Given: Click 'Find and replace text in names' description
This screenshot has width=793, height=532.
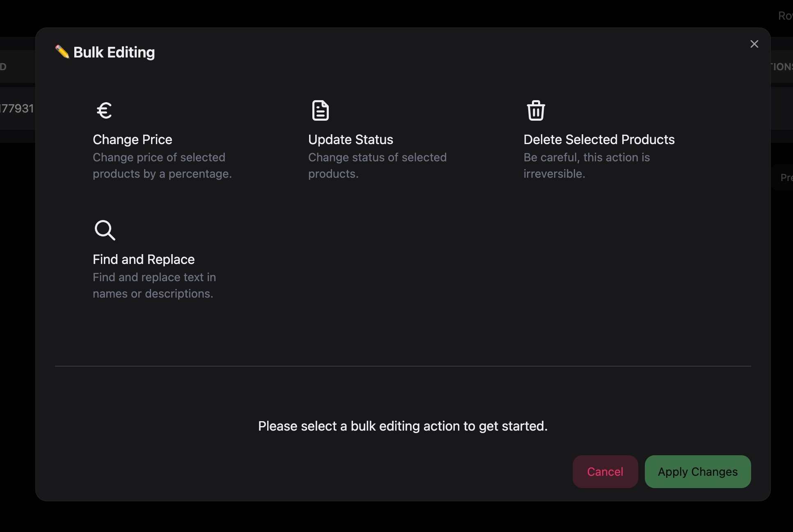Looking at the screenshot, I should coord(154,285).
